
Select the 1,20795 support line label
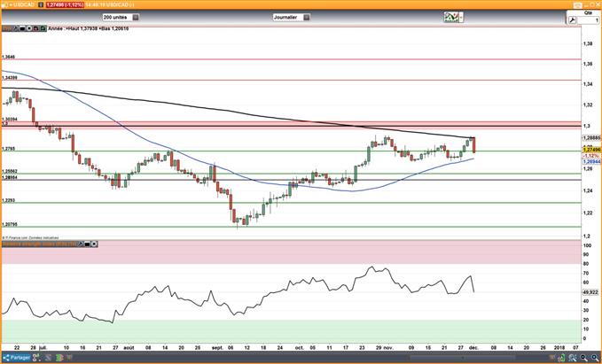click(x=10, y=224)
